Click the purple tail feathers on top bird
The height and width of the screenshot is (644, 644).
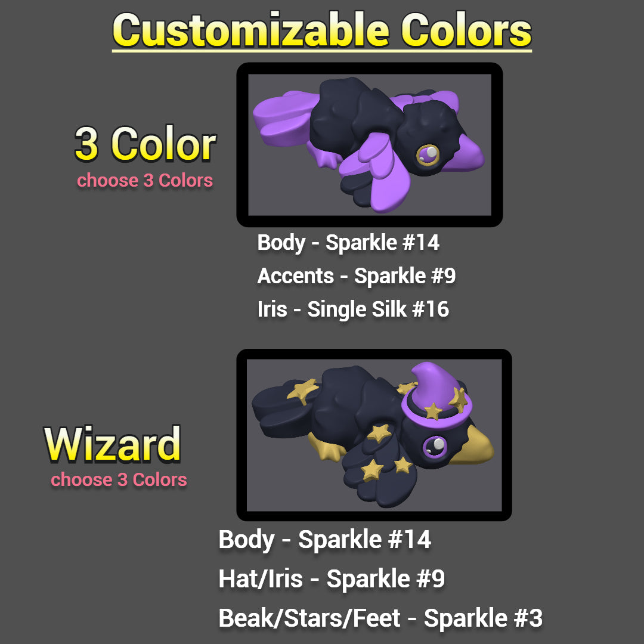(284, 119)
